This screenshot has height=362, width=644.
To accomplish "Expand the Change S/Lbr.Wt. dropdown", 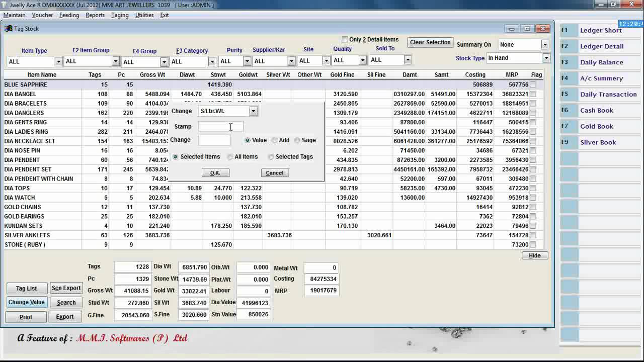I will click(x=253, y=111).
